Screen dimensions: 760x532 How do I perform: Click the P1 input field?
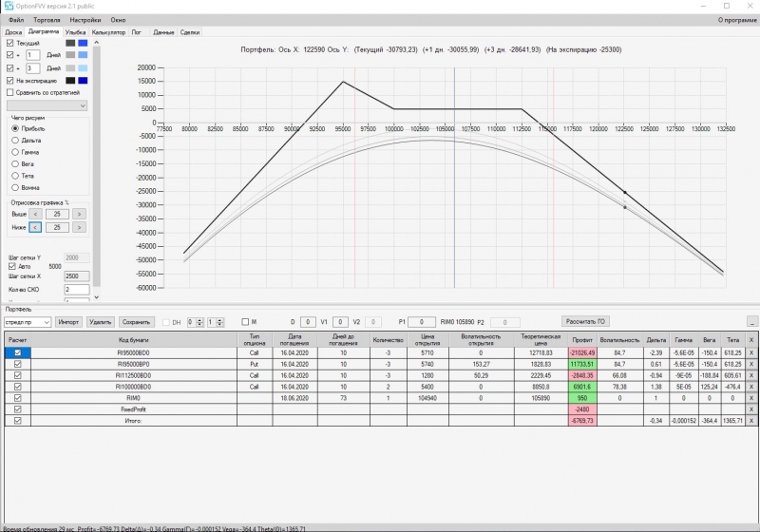[x=421, y=322]
